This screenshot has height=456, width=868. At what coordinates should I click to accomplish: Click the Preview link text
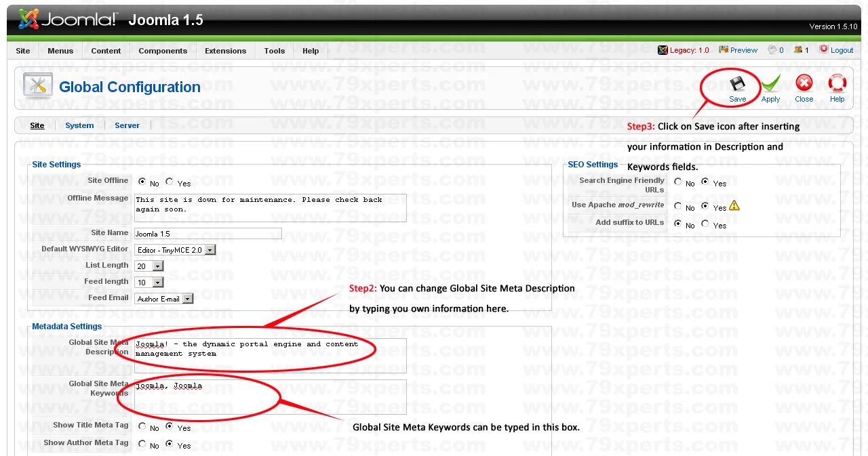click(x=744, y=50)
